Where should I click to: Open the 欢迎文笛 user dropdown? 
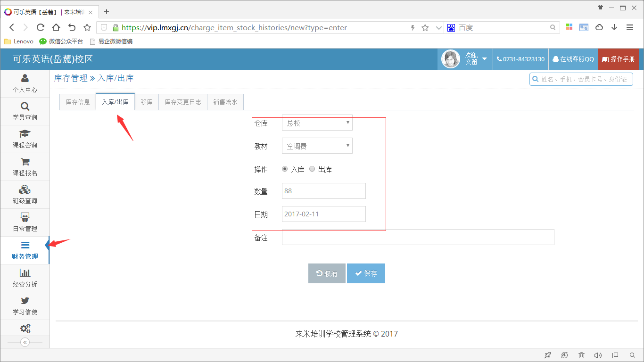[465, 59]
